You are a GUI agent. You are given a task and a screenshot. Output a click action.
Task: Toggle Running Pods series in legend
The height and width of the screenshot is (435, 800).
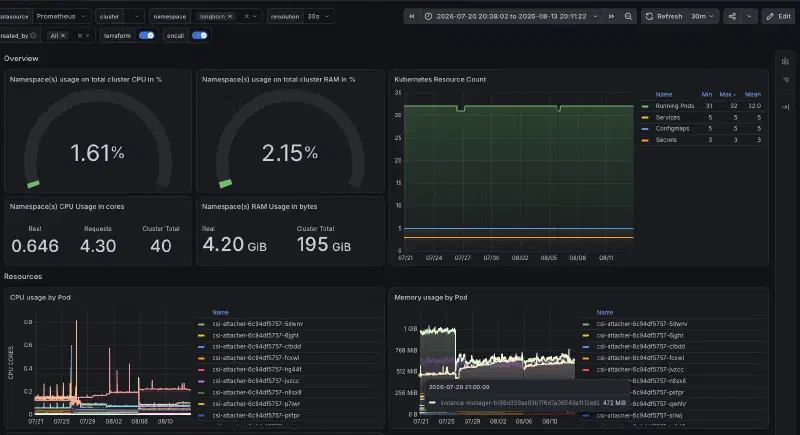point(674,106)
